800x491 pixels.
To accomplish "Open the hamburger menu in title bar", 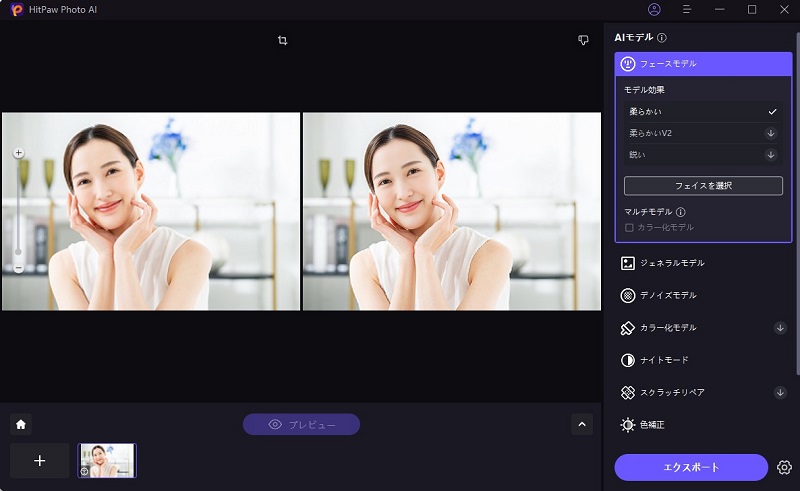I will coord(686,9).
